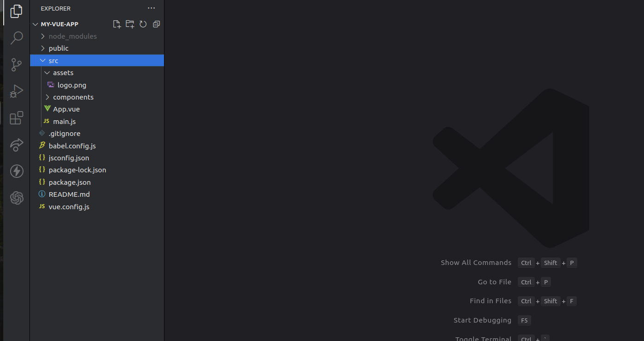Click the F5 key hint
This screenshot has height=341, width=644.
click(x=524, y=320)
